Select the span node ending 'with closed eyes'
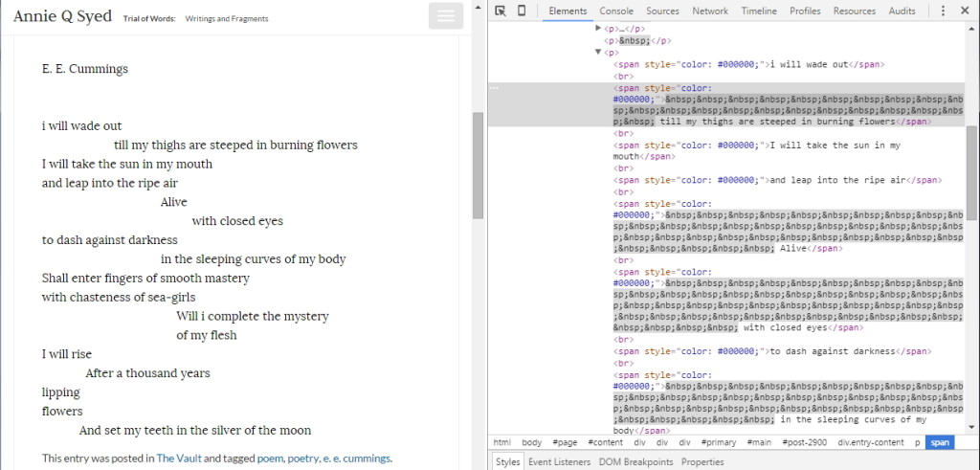The width and height of the screenshot is (980, 470). point(789,300)
